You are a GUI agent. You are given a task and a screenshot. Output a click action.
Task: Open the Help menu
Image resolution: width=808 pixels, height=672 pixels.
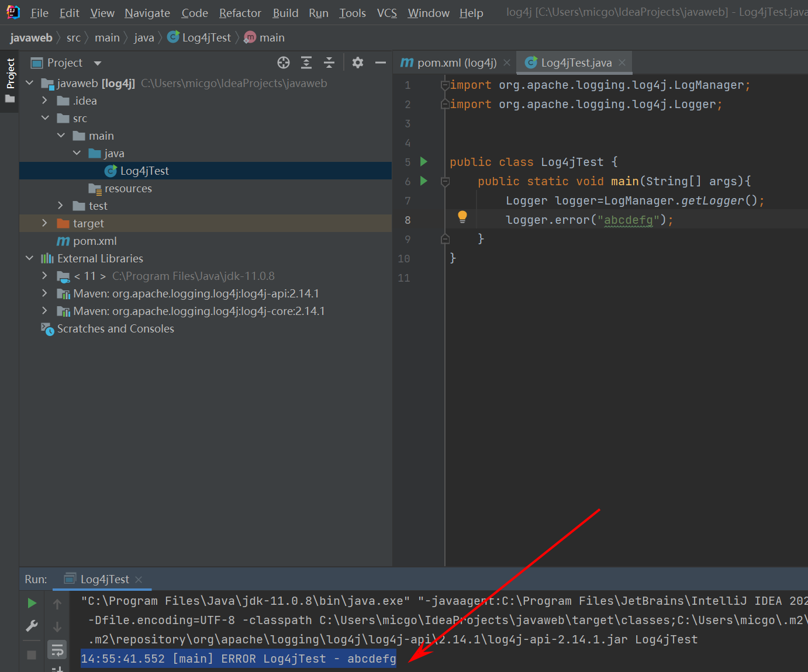[x=471, y=13]
